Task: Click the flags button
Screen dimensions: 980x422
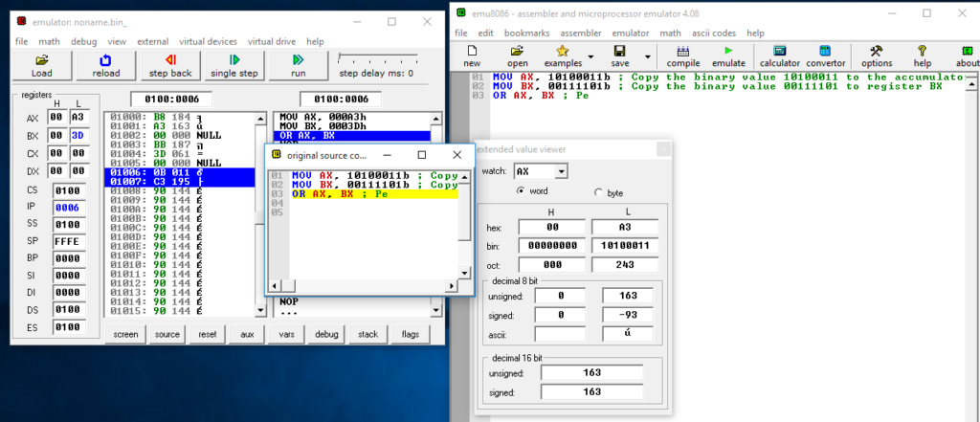Action: (411, 334)
